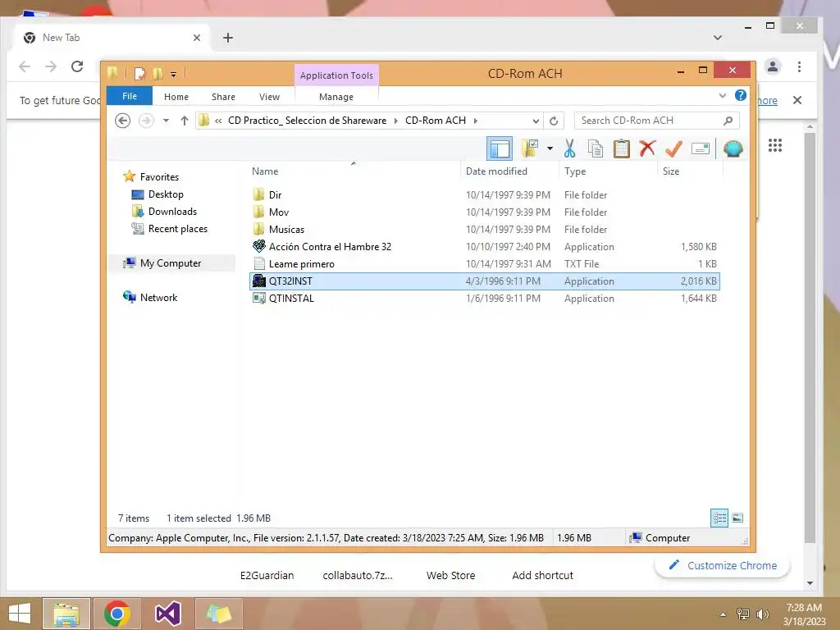840x630 pixels.
Task: Expand the folder options dropdown arrow
Action: coord(550,148)
